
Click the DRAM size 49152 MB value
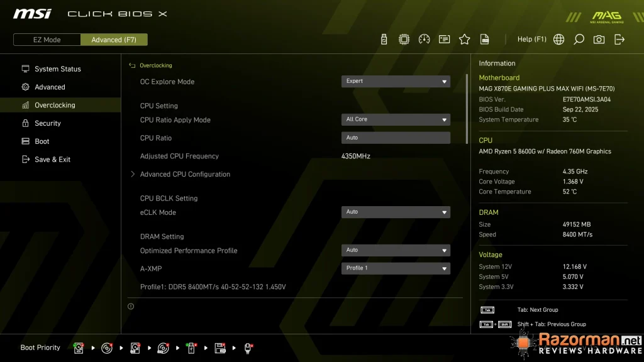pyautogui.click(x=577, y=224)
